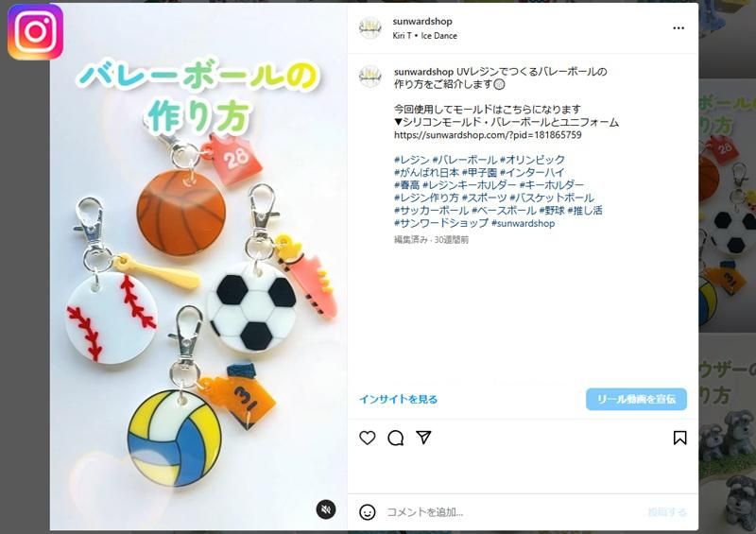Like the post with the heart icon

368,438
